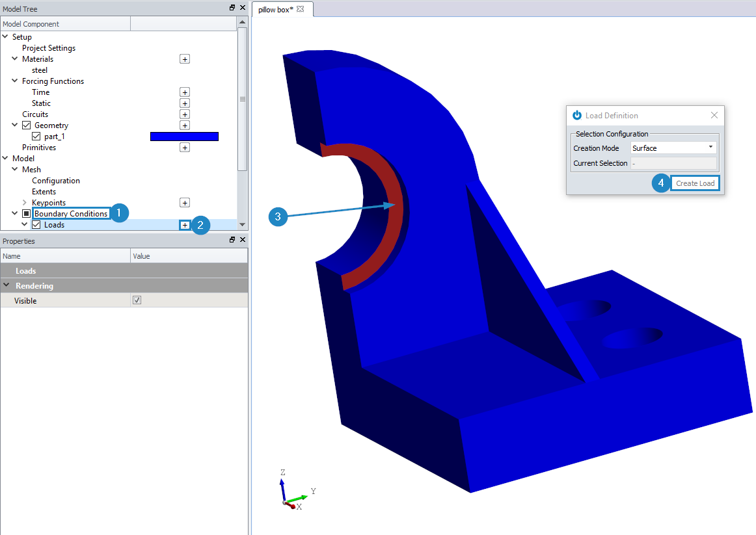The image size is (756, 535).
Task: Collapse the Materials node
Action: point(15,59)
